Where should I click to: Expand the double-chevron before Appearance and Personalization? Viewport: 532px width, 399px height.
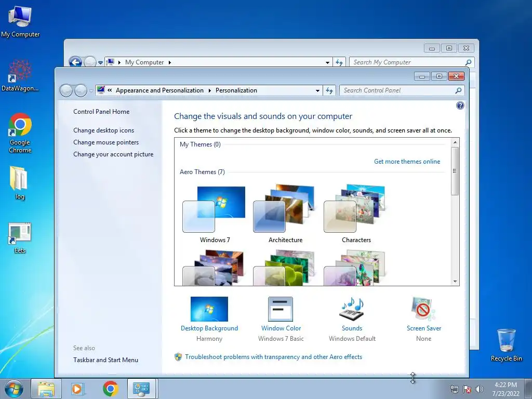(x=110, y=90)
